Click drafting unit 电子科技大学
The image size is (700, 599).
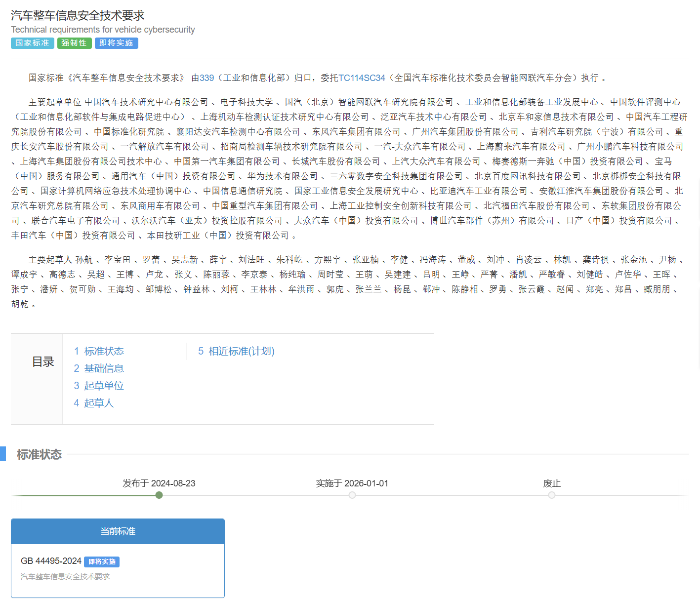click(247, 102)
